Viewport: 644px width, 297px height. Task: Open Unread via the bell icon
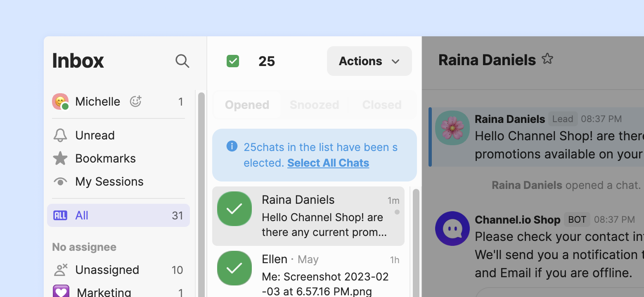point(60,135)
